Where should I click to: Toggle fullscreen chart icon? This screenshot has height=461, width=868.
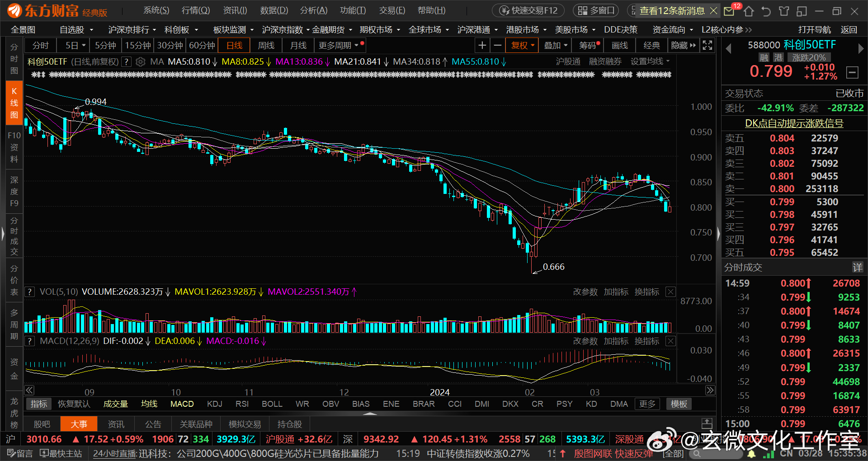click(708, 45)
